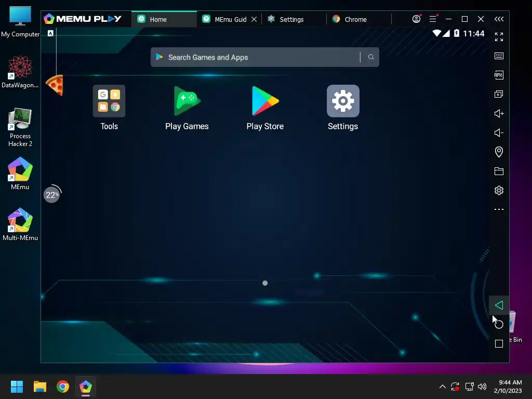Open the Windows Start menu

click(17, 387)
